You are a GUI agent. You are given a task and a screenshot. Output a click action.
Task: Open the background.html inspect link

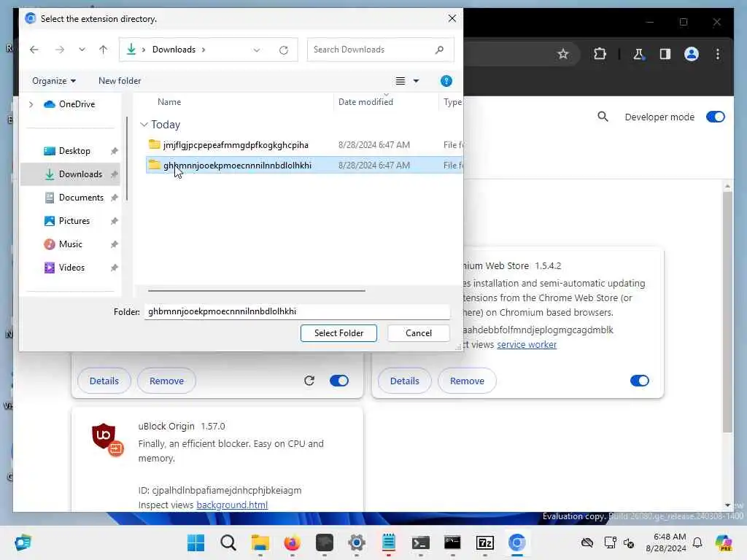[232, 505]
